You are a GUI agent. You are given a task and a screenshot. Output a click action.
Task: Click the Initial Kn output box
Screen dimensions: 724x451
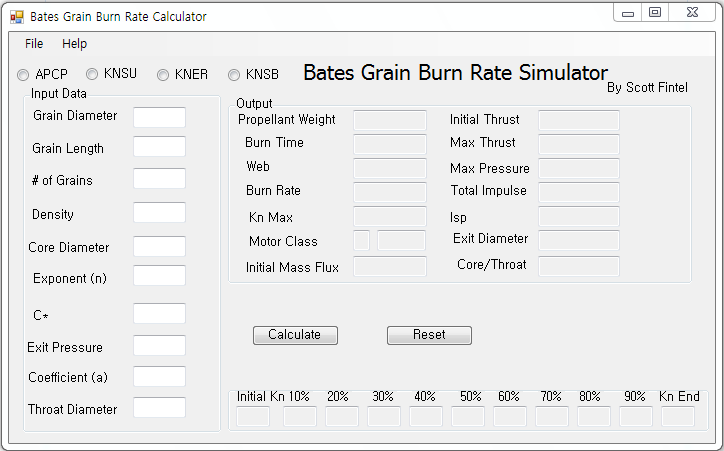tap(253, 416)
